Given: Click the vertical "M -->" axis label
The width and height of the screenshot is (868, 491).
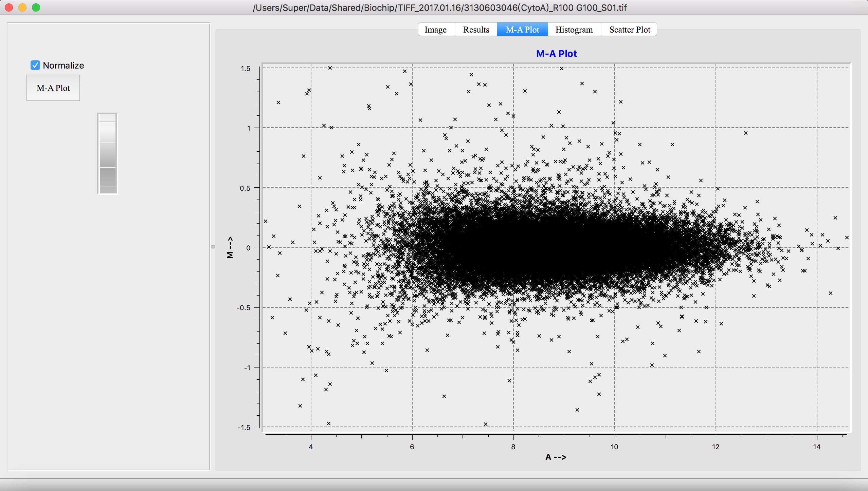Looking at the screenshot, I should pos(230,247).
